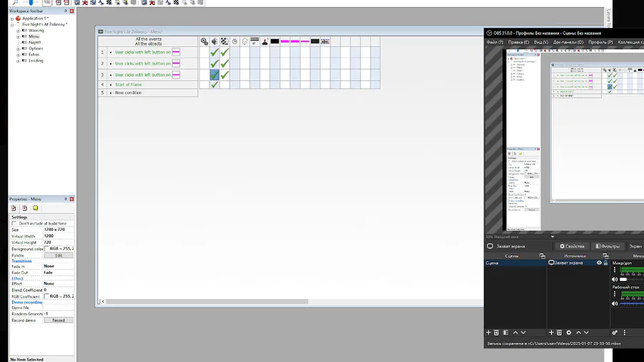Click Start of Frame condition
This screenshot has width=644, height=362.
(x=128, y=84)
